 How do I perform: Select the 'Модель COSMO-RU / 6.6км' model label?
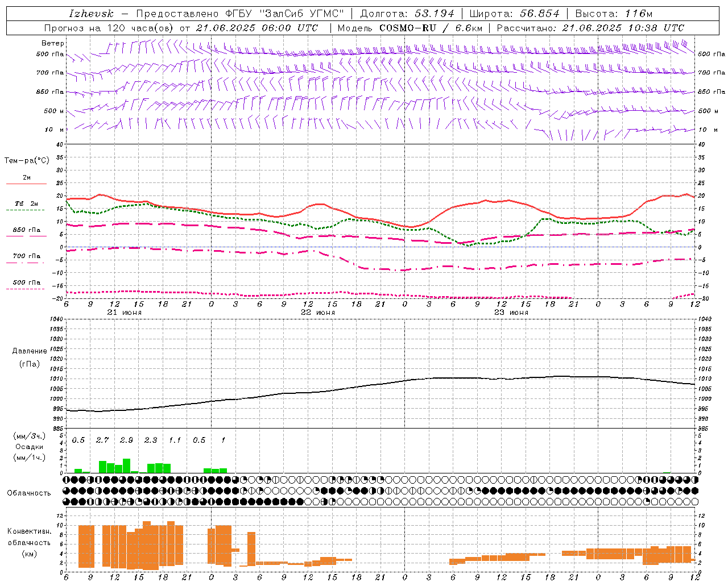pos(410,28)
